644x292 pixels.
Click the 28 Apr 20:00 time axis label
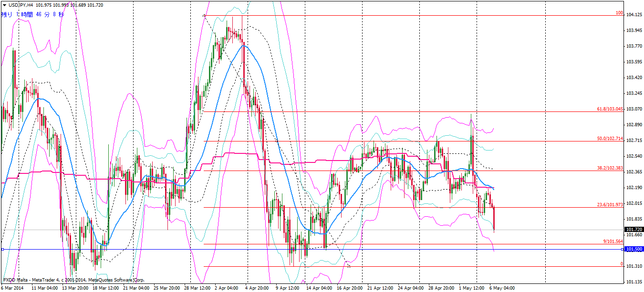[442, 288]
